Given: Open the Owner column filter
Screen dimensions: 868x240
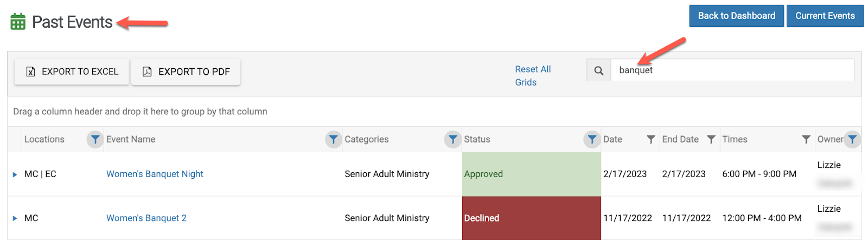Looking at the screenshot, I should point(852,139).
